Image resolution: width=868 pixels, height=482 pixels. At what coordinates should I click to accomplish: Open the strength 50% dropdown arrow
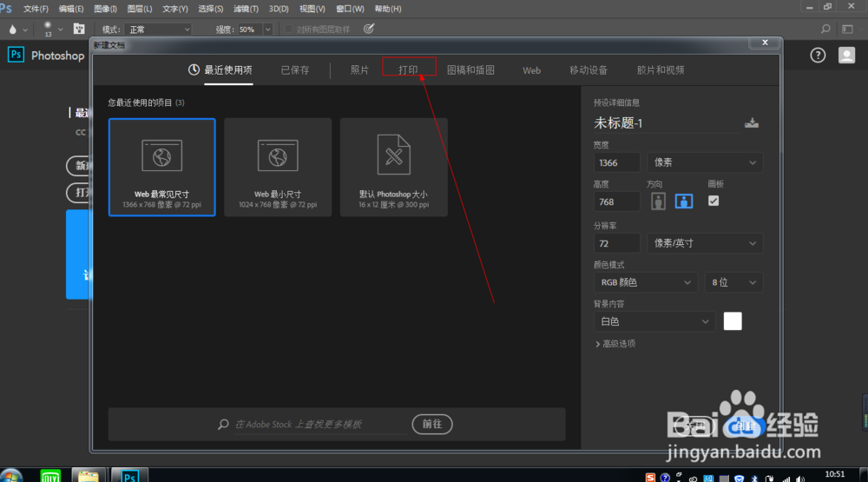(x=268, y=30)
